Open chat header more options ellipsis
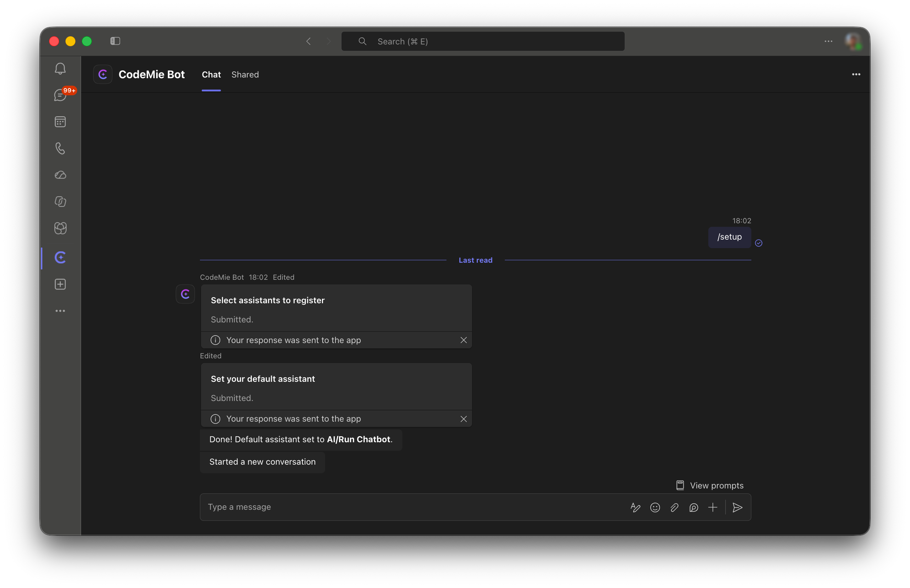Screen dimensions: 910x588 [856, 74]
